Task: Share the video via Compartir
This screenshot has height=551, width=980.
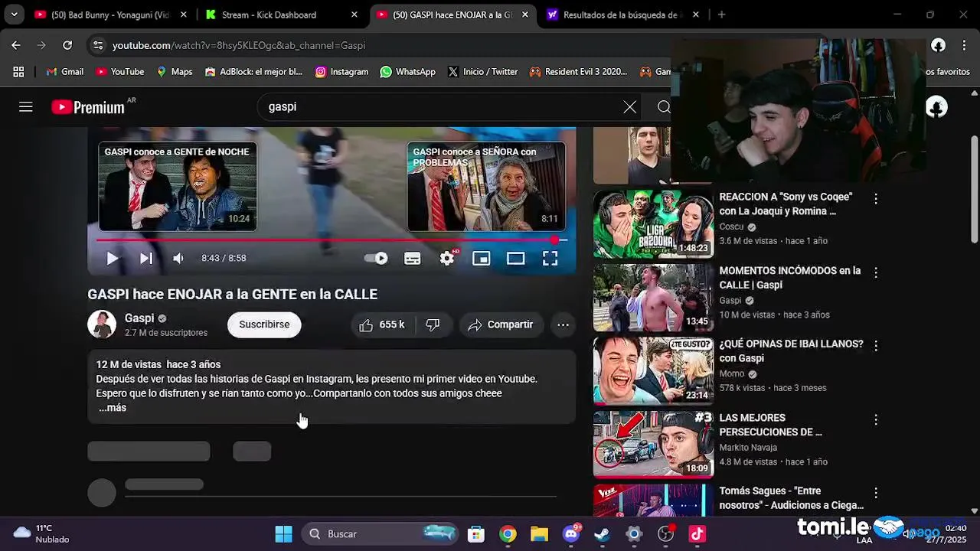Action: [501, 324]
